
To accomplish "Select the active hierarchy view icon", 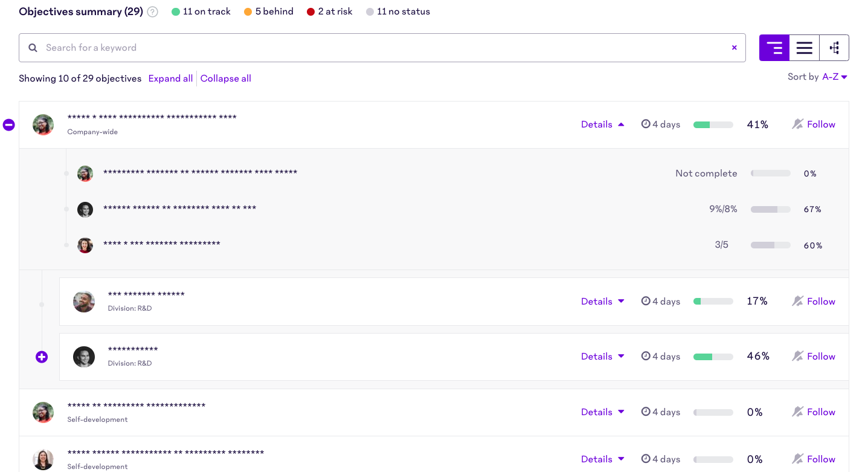I will [x=774, y=47].
